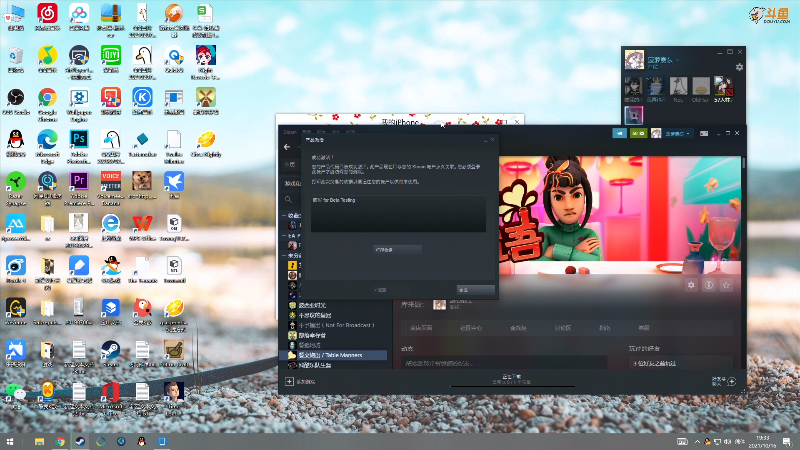
Task: Open Steam menu in menu bar
Action: click(290, 132)
